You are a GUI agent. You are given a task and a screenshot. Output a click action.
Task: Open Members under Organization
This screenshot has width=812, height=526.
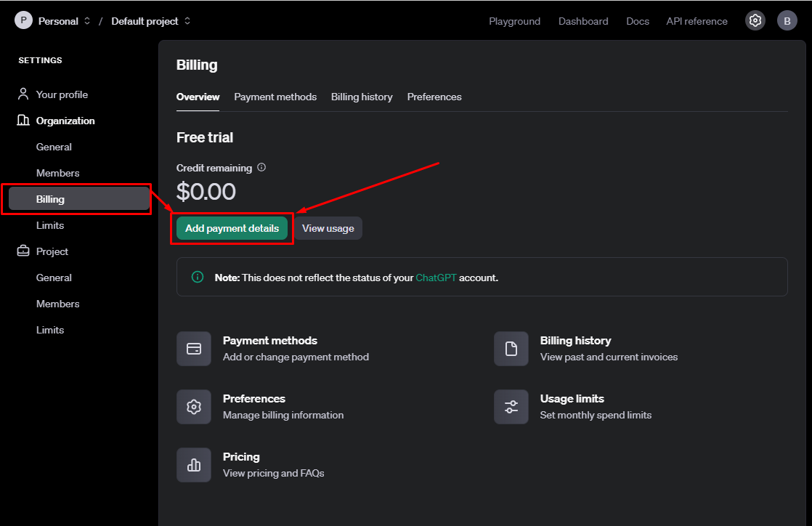[57, 173]
